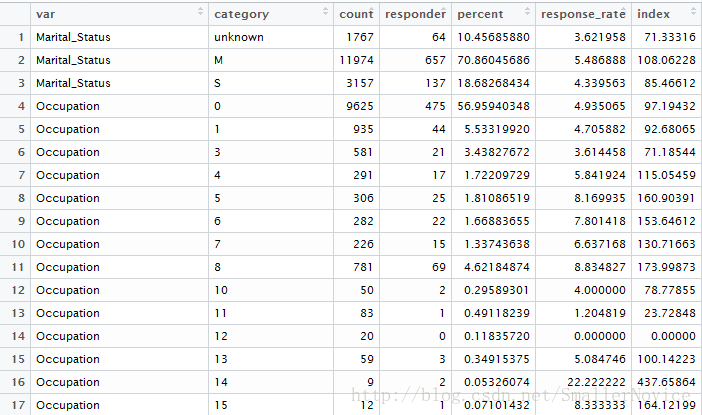
Task: Click response_rate value 8.169935
Action: click(600, 198)
